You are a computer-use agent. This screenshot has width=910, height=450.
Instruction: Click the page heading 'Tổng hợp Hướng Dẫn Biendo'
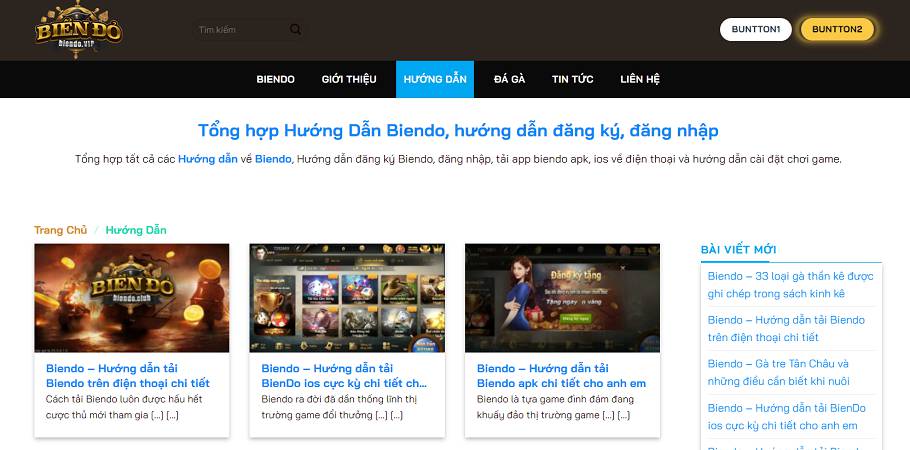[458, 131]
